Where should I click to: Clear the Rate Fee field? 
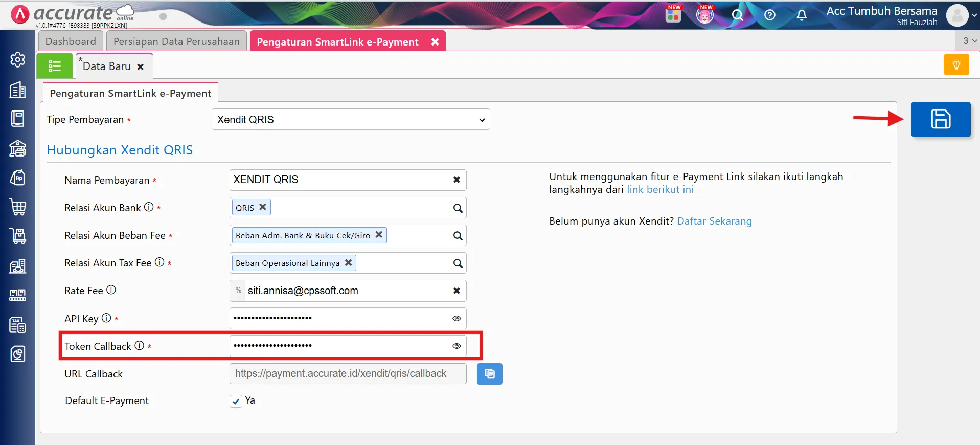coord(457,291)
